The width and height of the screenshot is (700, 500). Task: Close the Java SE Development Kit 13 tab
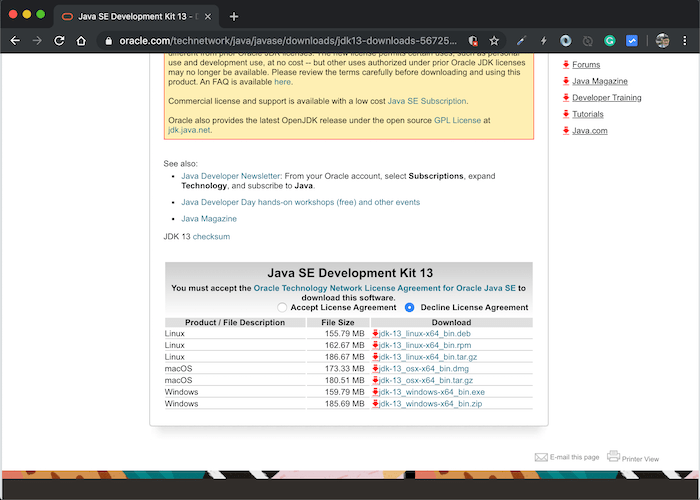point(208,17)
